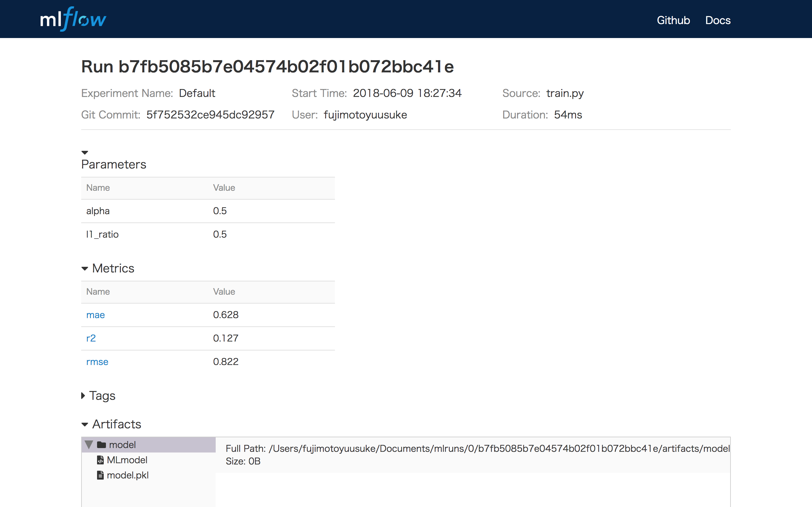
Task: Open the MLmodel artifact entry
Action: (x=127, y=460)
